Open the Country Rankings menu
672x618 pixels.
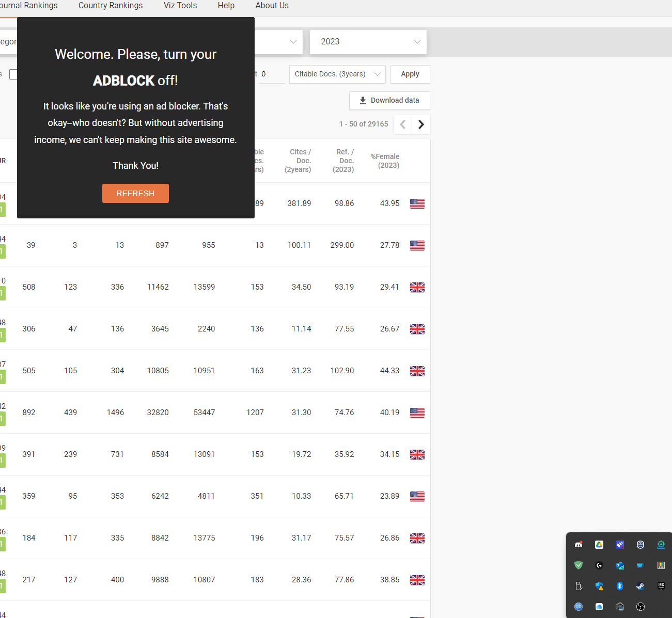point(111,6)
